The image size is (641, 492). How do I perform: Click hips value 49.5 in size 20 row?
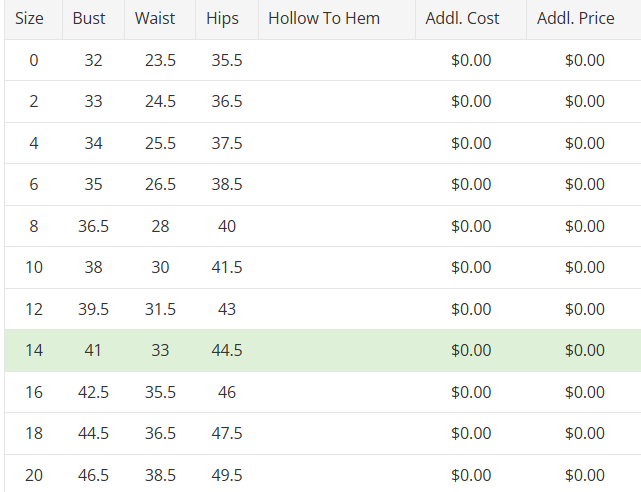click(227, 475)
